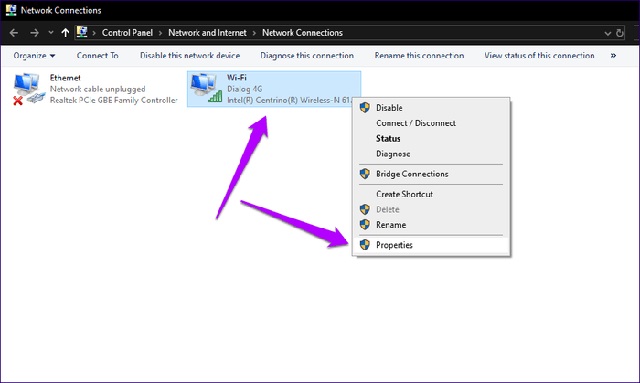Click Control Panel in address bar
Image resolution: width=640 pixels, height=383 pixels.
(127, 33)
